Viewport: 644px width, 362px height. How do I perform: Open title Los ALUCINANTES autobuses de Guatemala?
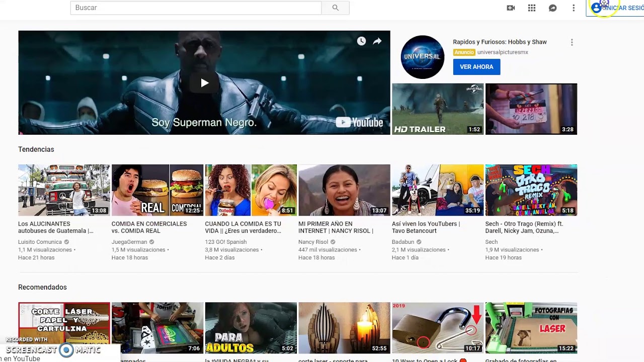pyautogui.click(x=56, y=227)
